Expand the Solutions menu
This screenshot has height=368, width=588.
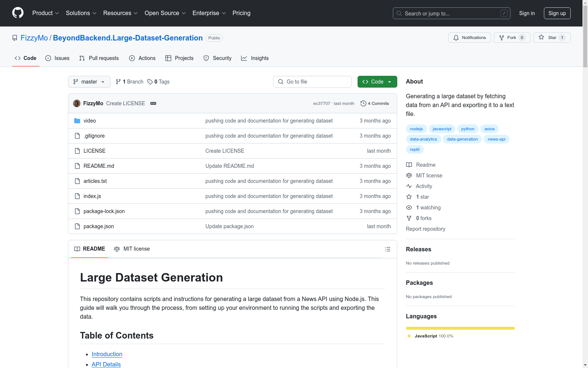(x=81, y=13)
